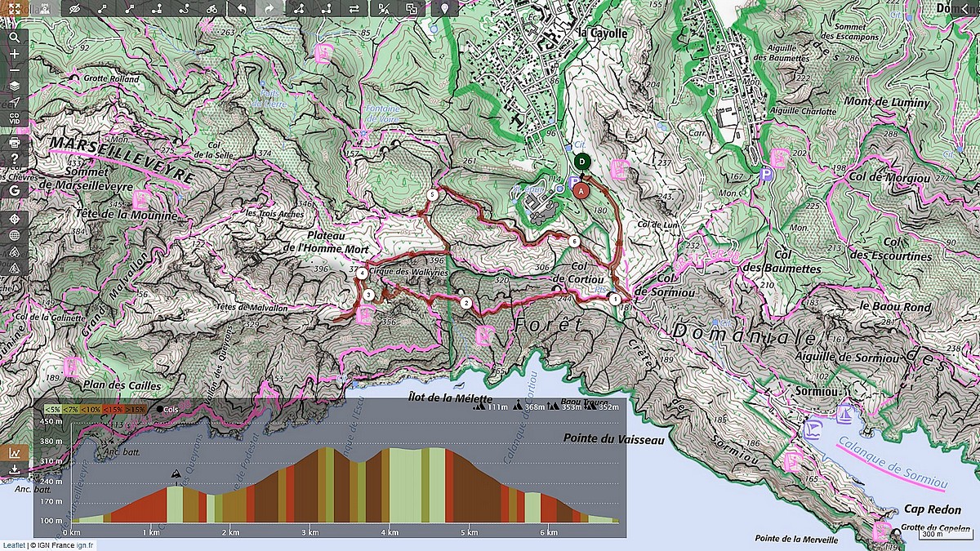Click the green D departure marker
The height and width of the screenshot is (551, 980).
point(581,161)
